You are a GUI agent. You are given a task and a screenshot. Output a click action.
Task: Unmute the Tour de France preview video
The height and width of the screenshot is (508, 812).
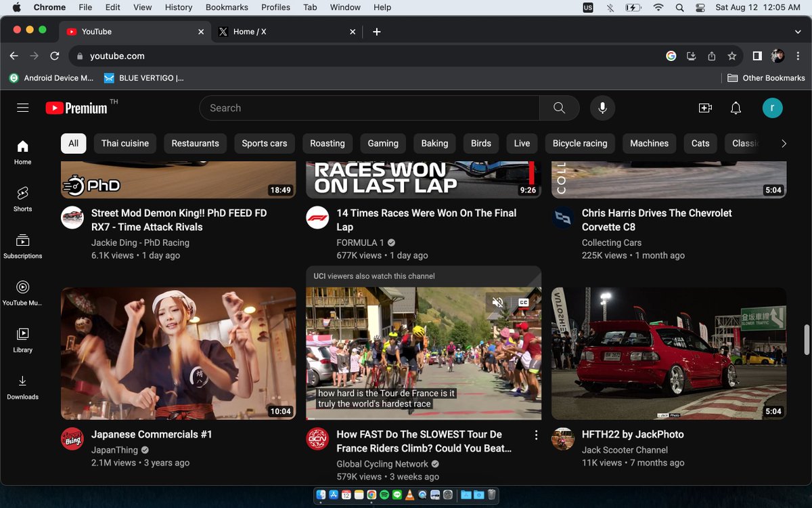point(498,302)
